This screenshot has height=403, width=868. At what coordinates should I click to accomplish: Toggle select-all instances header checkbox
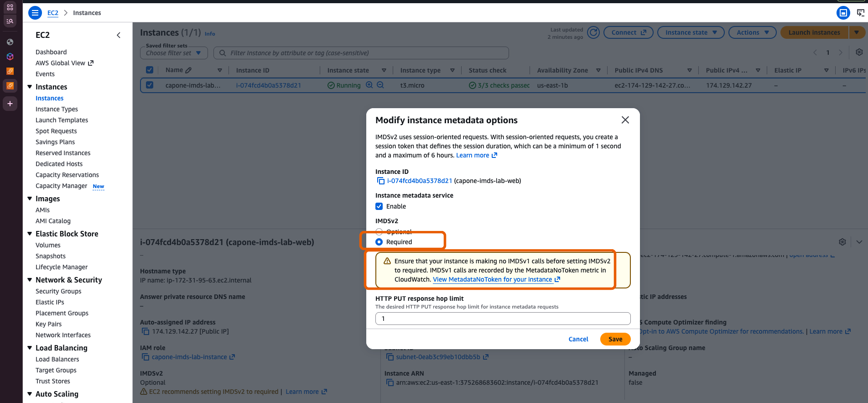pos(150,70)
